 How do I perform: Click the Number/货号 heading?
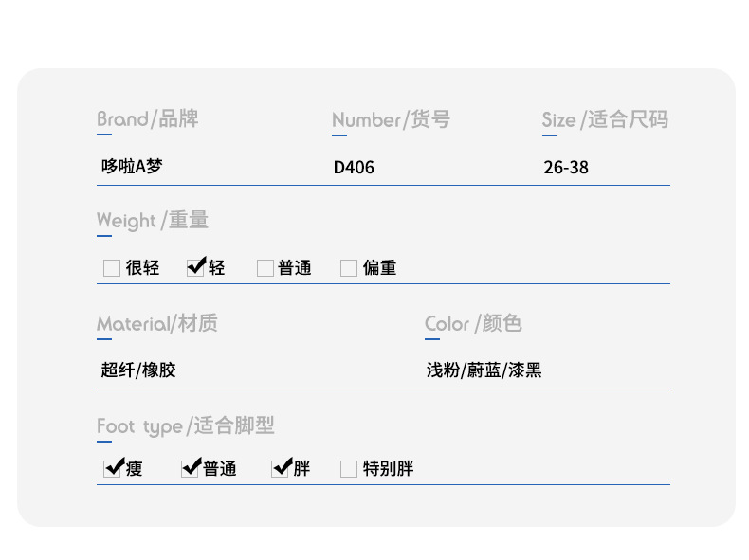(391, 119)
